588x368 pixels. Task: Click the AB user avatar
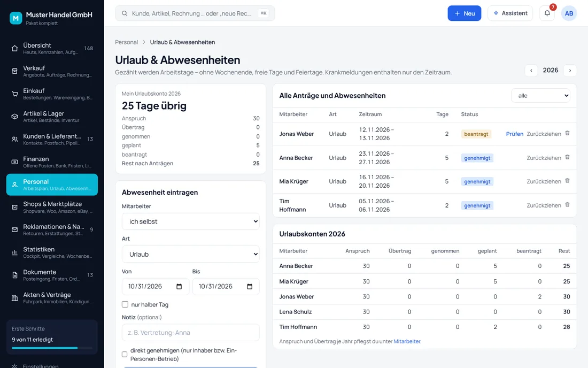click(x=569, y=13)
